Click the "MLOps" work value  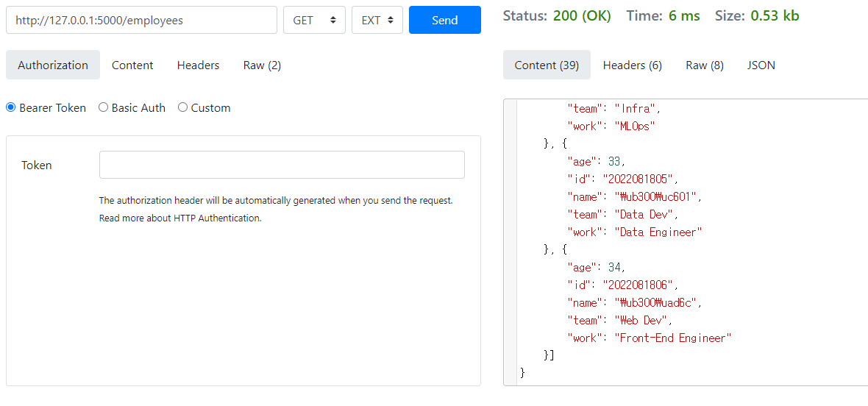pos(634,126)
